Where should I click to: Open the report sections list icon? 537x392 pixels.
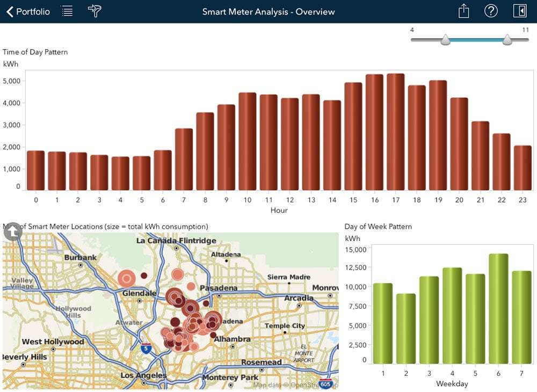click(67, 11)
